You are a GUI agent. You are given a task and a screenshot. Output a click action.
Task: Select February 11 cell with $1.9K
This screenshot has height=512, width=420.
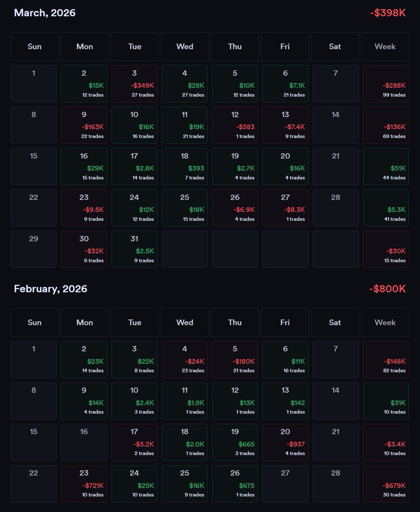pos(185,401)
